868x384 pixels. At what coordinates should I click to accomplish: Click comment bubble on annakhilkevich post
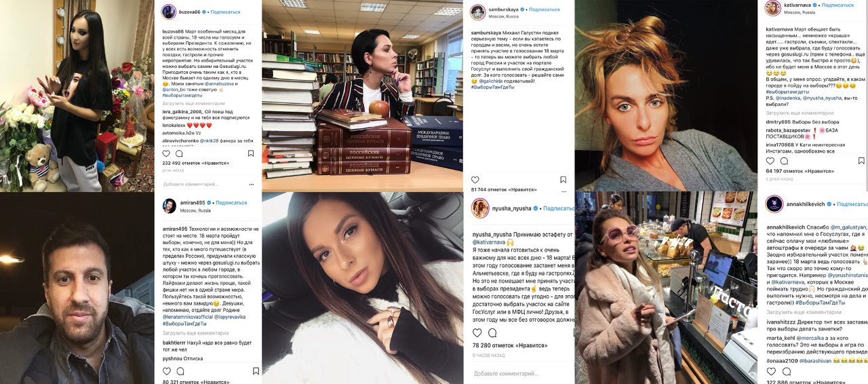(785, 372)
